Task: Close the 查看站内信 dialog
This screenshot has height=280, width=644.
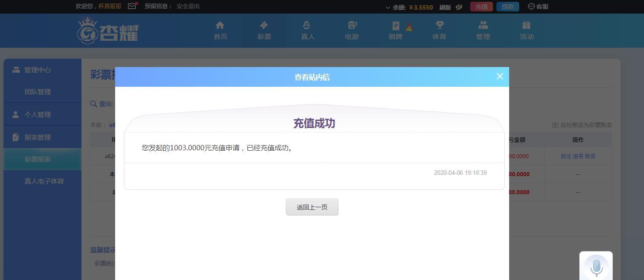Action: coord(500,76)
